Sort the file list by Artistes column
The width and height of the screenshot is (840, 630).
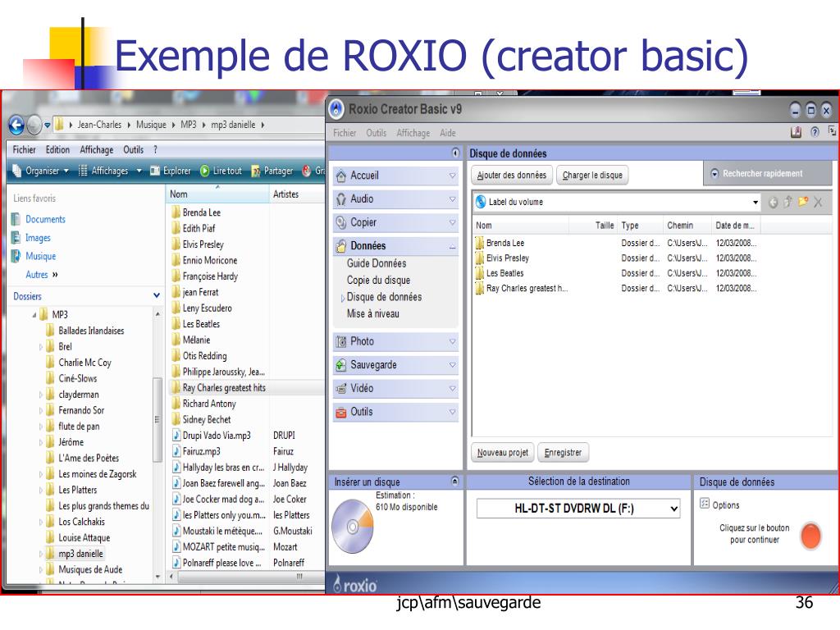[x=296, y=194]
